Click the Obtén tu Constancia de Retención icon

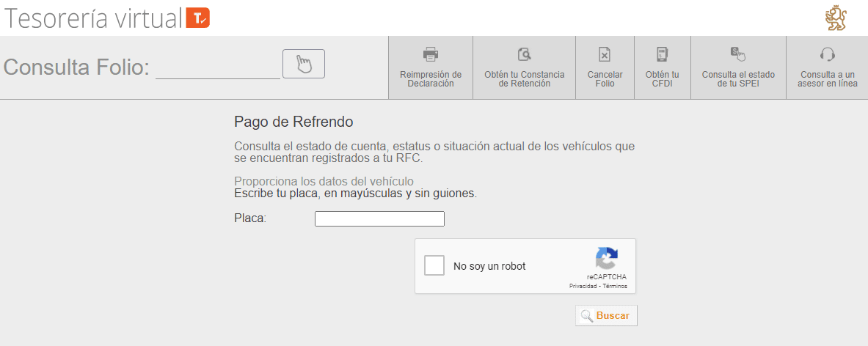pos(524,54)
